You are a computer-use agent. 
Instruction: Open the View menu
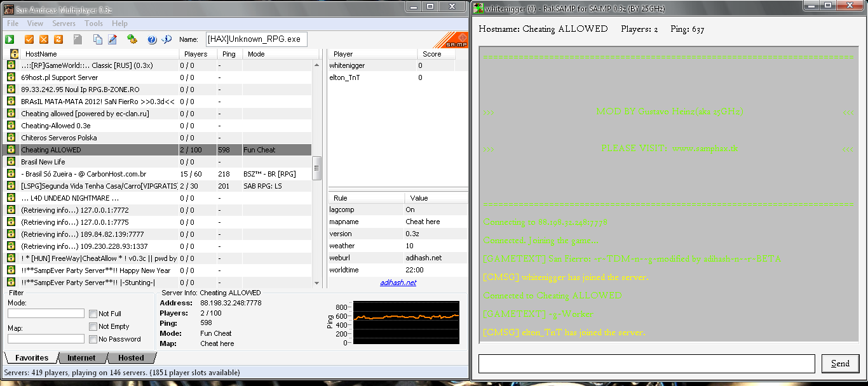click(x=35, y=23)
